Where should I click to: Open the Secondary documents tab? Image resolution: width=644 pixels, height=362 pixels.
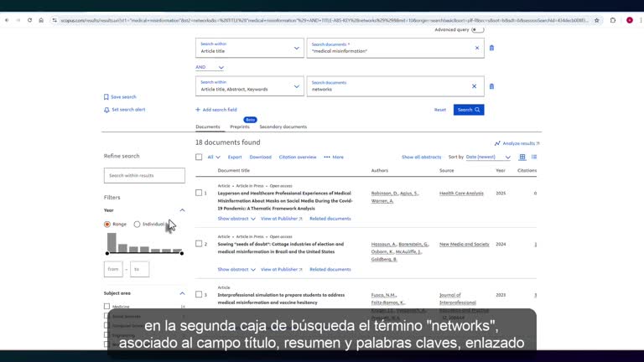click(283, 127)
